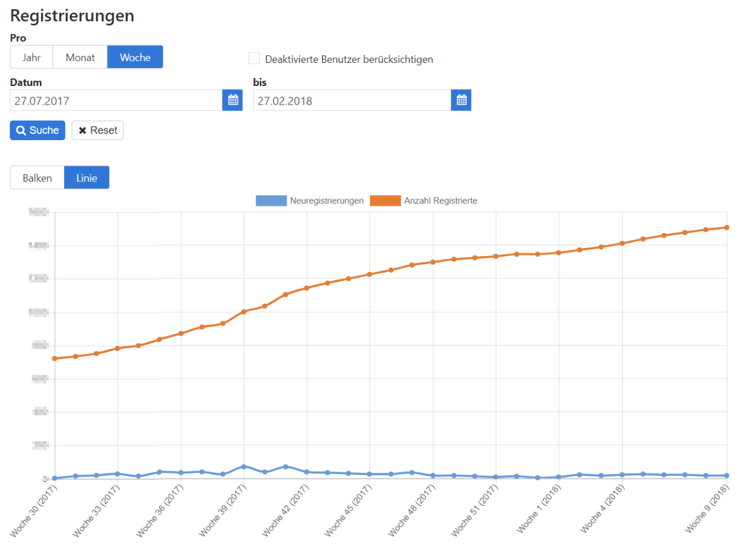
Task: Click the blue data point at Woche 30 (2017)
Action: click(55, 478)
